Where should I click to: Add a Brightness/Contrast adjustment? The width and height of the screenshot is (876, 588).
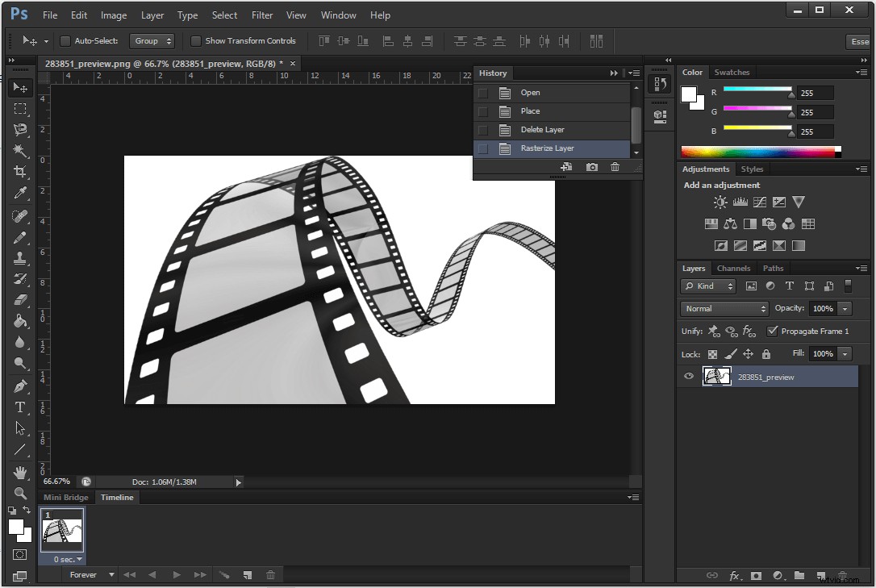coord(720,202)
